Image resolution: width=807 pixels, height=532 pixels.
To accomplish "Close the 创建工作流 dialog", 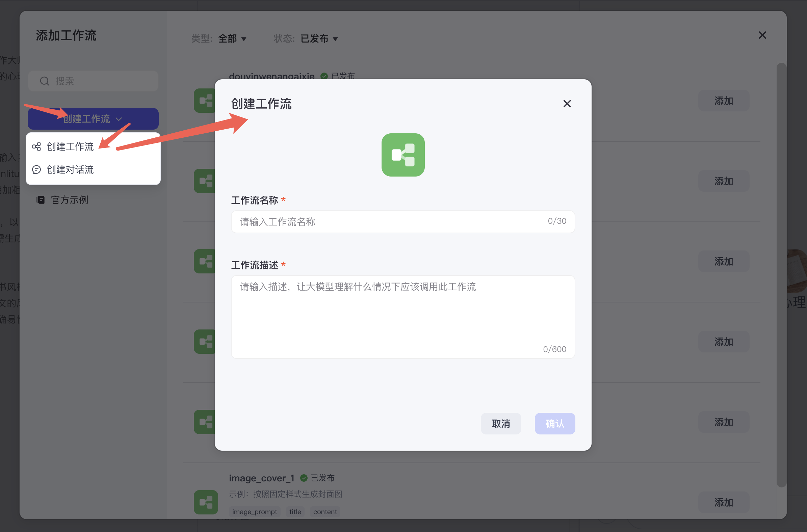I will click(567, 104).
